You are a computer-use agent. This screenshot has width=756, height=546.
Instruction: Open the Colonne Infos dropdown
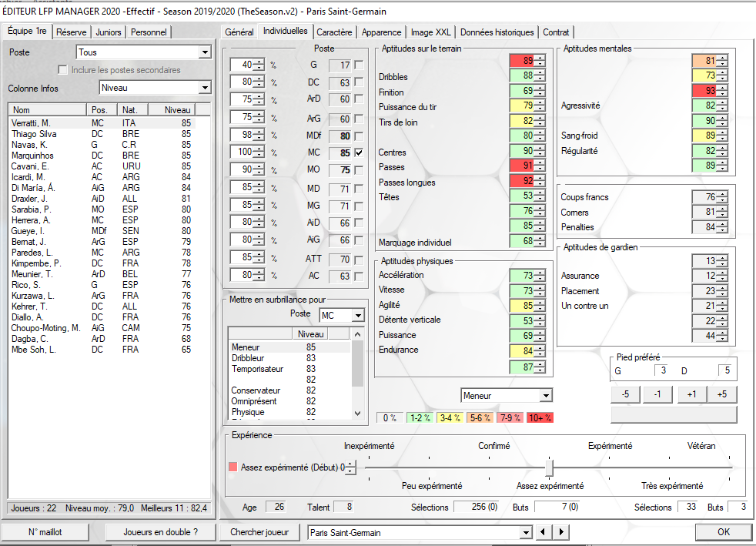click(x=205, y=88)
